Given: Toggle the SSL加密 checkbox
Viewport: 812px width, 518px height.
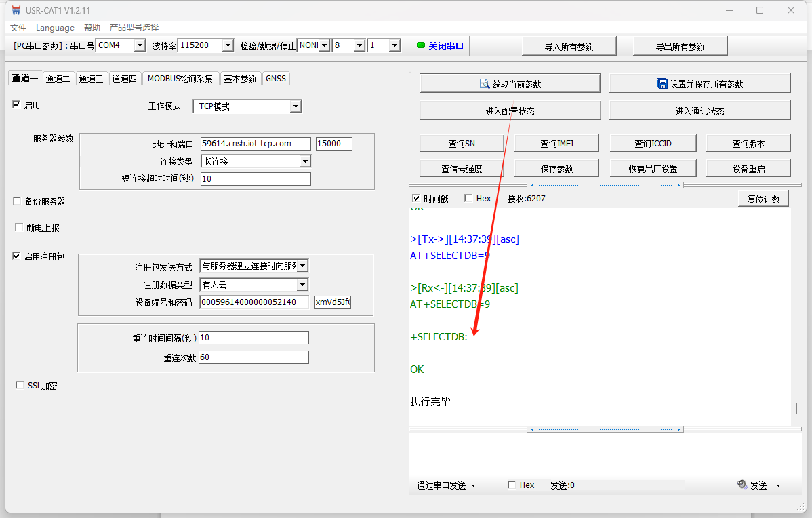Looking at the screenshot, I should click(x=20, y=386).
